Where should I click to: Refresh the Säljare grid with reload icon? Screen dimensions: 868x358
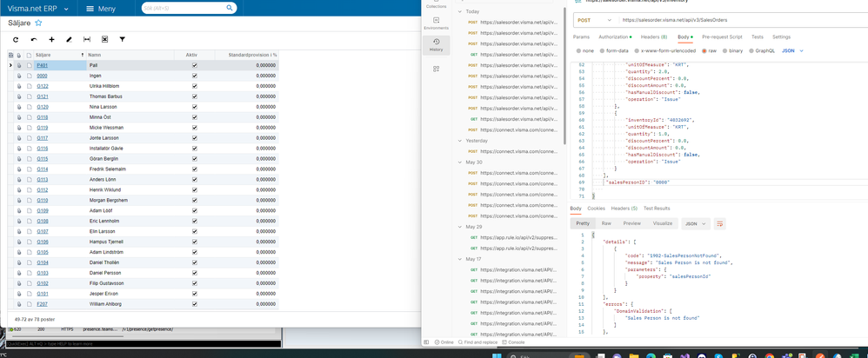[16, 40]
